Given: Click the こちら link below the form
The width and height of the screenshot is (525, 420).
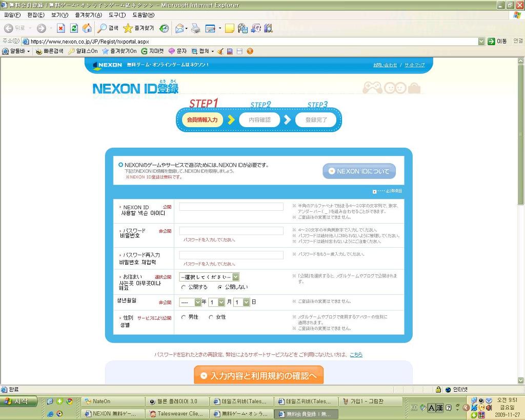Looking at the screenshot, I should click(356, 354).
